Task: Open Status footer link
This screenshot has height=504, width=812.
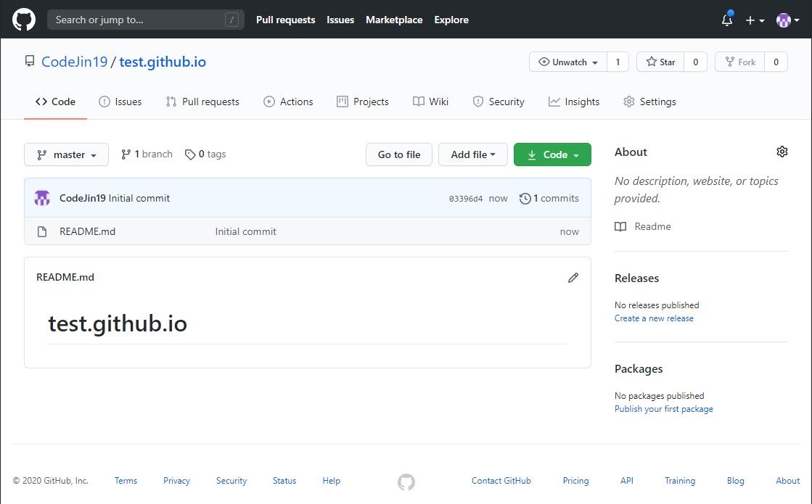Action: (x=284, y=481)
